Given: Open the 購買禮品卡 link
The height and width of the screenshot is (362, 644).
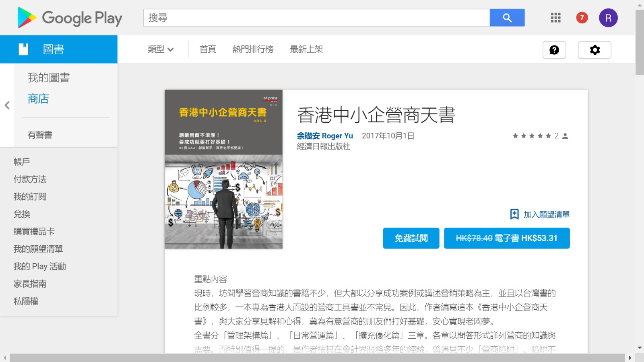Looking at the screenshot, I should click(x=34, y=232).
